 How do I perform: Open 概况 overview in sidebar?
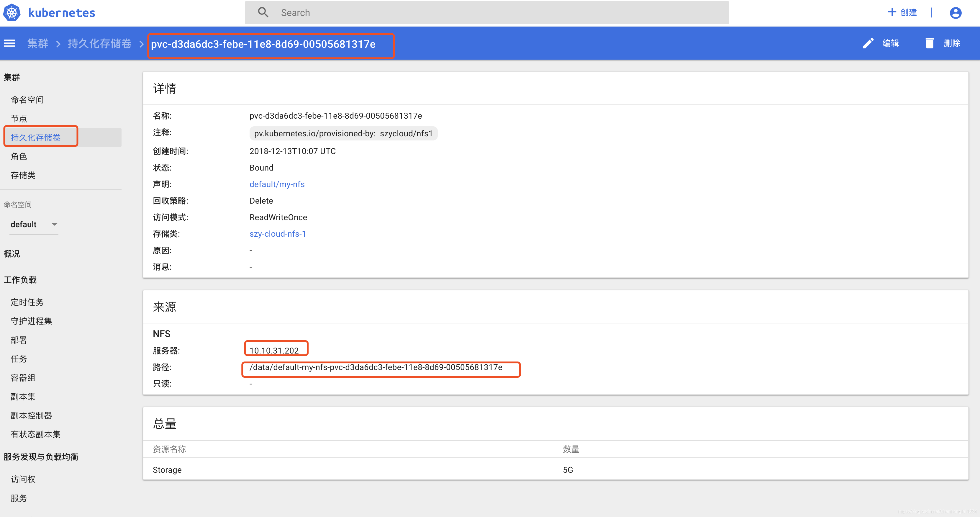click(x=12, y=254)
